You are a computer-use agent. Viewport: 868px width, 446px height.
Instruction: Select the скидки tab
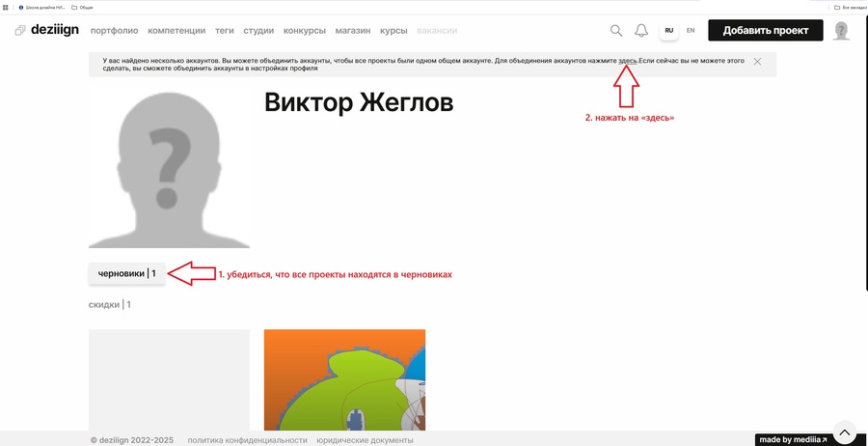110,304
